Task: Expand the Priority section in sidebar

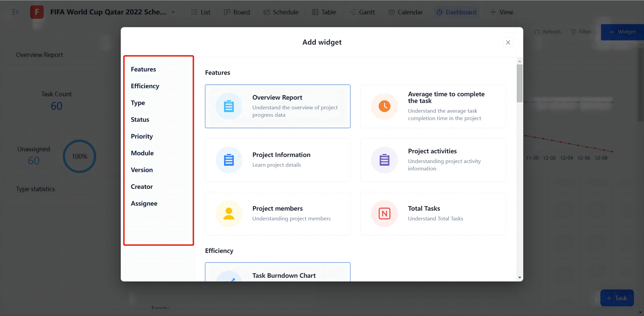Action: 142,136
